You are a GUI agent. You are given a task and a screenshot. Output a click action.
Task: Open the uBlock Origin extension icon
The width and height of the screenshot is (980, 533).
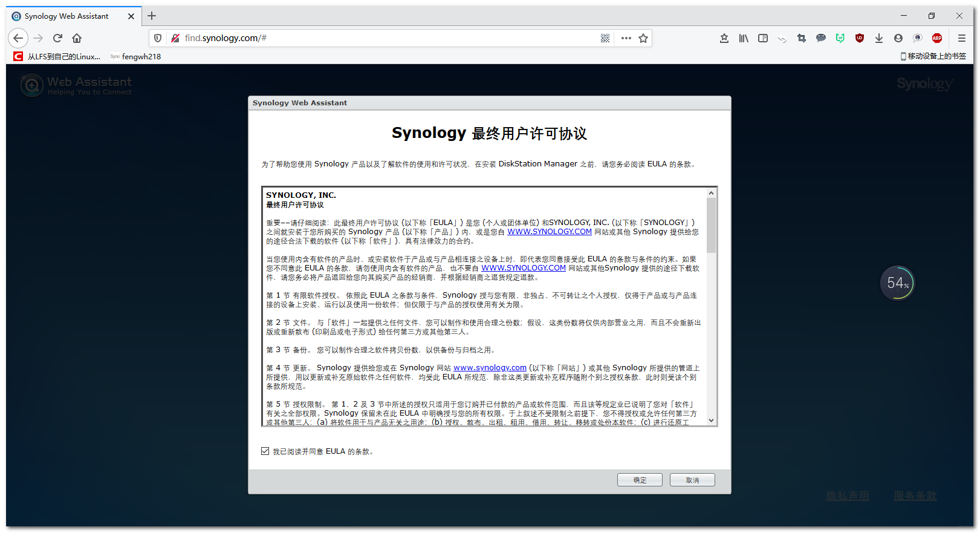860,38
